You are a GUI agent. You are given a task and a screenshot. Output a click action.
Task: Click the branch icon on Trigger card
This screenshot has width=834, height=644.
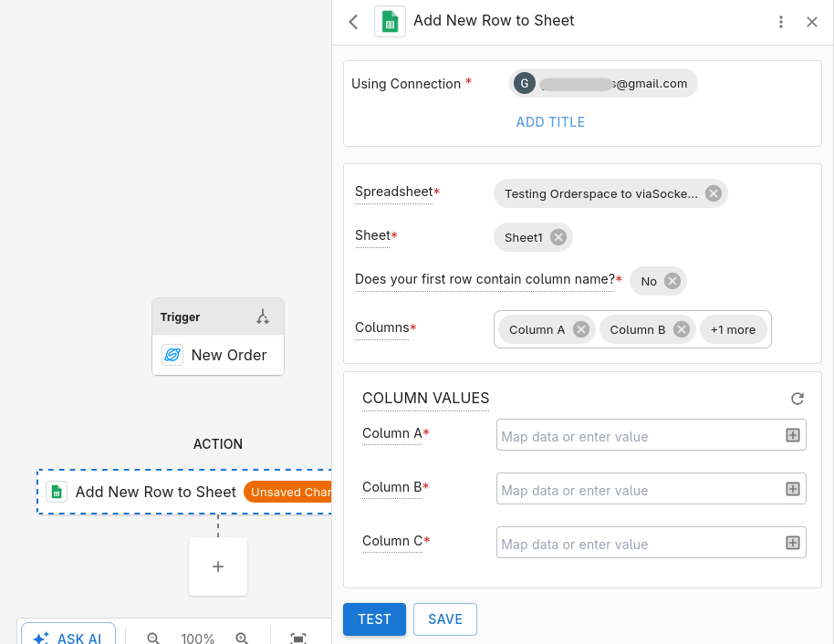tap(263, 317)
